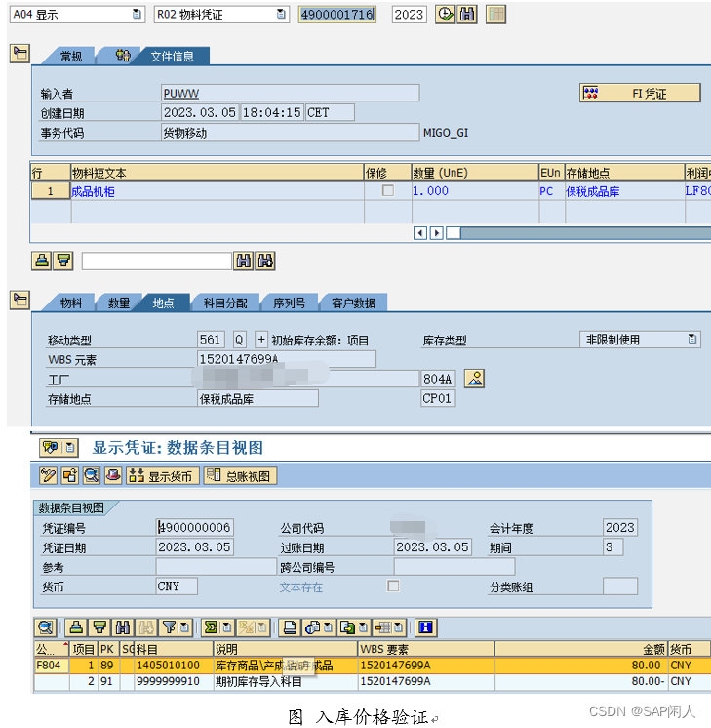Collapse the header data area toggle icon
Viewport: 711px width, 728px height.
(x=20, y=53)
